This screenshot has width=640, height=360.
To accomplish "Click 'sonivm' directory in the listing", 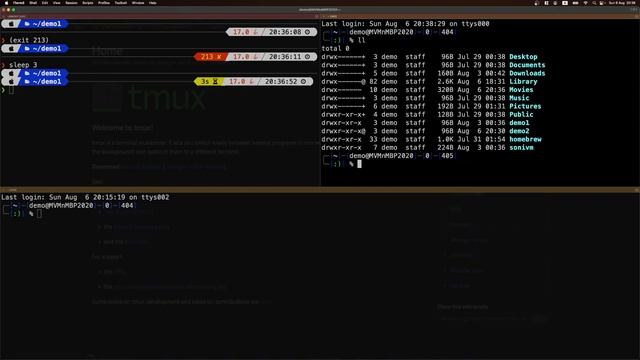I will coord(521,147).
